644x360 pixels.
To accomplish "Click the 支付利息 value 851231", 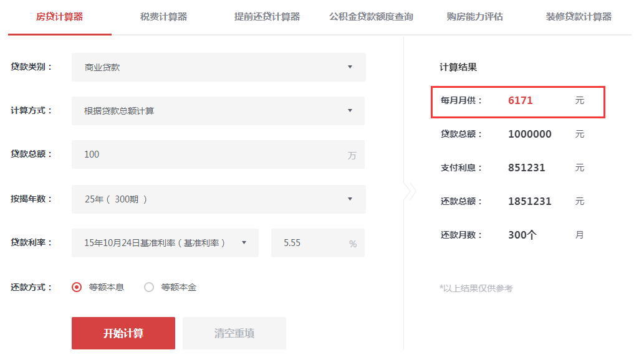I will 527,168.
